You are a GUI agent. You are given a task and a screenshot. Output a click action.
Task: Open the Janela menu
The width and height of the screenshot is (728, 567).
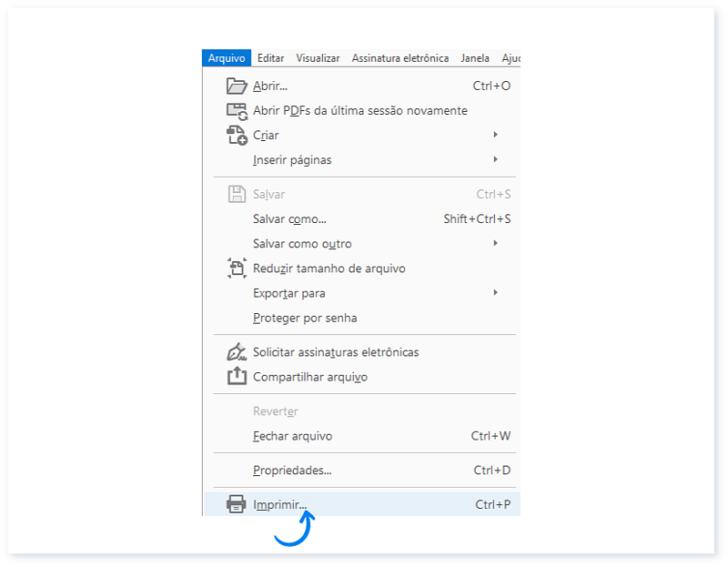(x=475, y=58)
